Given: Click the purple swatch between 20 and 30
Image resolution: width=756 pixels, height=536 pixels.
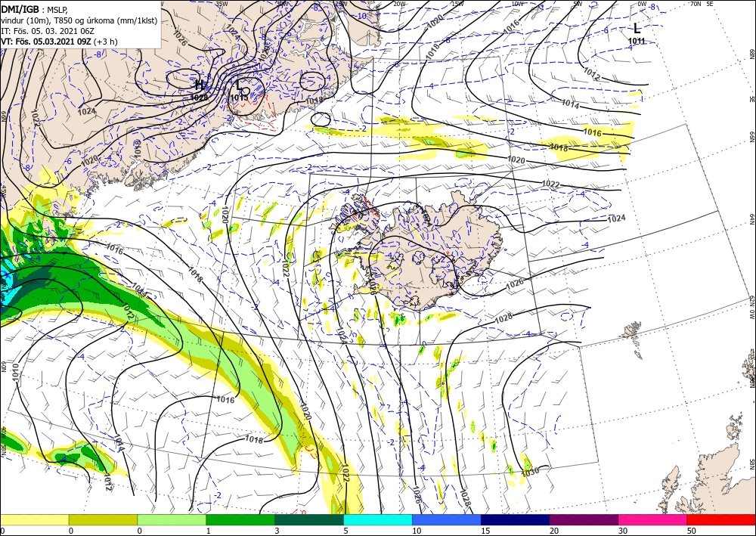Looking at the screenshot, I should (584, 519).
